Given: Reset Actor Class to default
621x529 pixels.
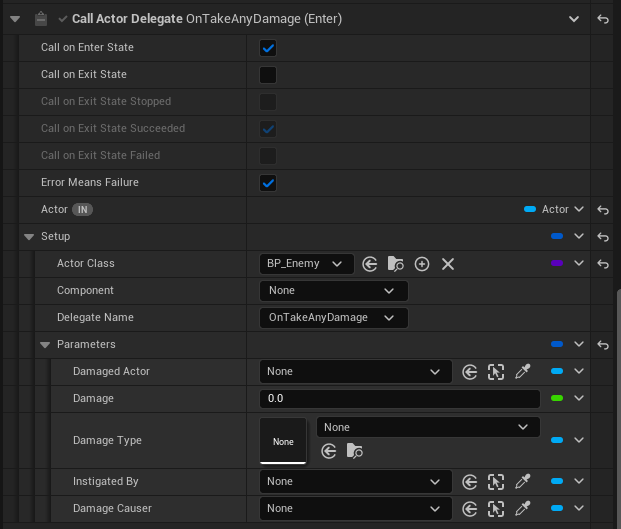Looking at the screenshot, I should [x=603, y=263].
